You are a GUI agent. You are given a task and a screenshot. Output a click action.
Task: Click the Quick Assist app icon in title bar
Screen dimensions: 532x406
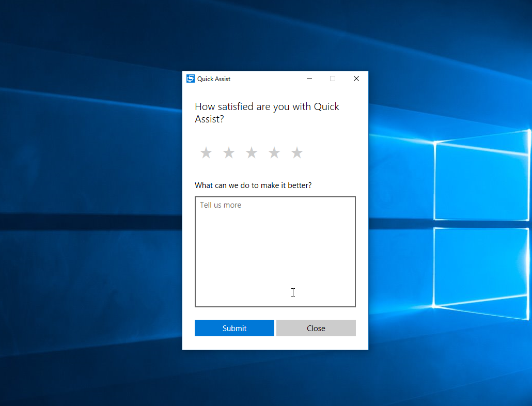(191, 79)
